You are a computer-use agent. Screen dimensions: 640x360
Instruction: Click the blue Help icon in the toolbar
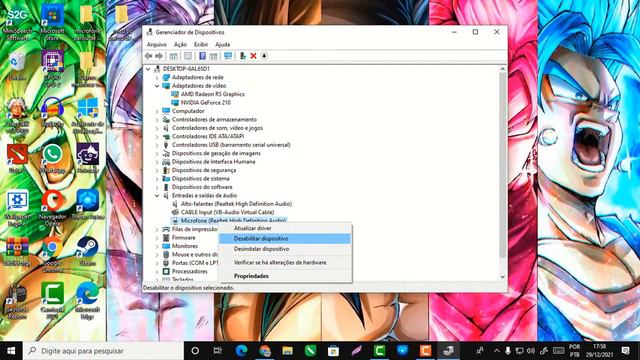202,56
